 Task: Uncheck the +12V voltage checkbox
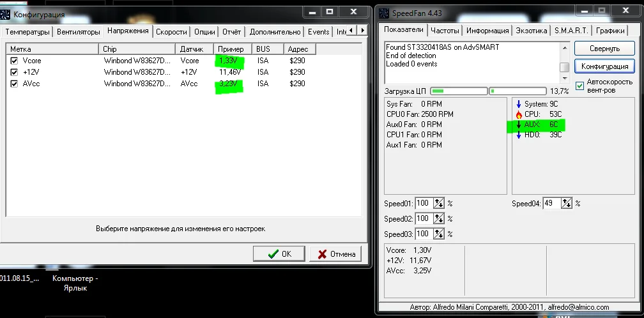tap(14, 72)
